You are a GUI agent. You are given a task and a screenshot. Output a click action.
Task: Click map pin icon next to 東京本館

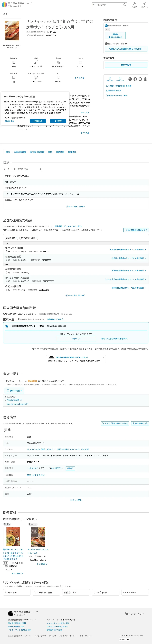point(19,319)
